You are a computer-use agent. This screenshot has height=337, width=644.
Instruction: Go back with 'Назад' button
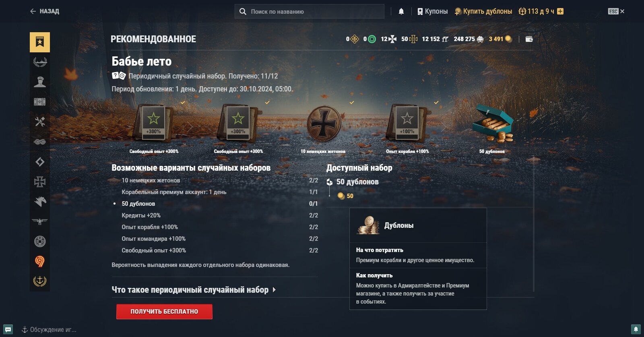click(45, 11)
